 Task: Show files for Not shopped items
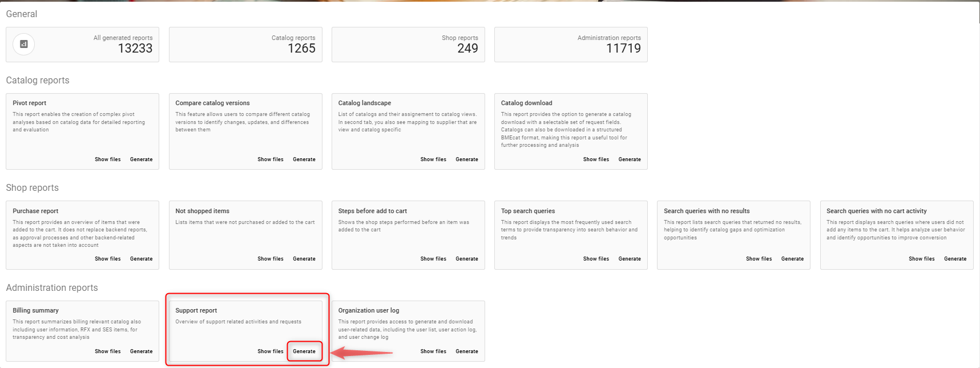pyautogui.click(x=270, y=259)
